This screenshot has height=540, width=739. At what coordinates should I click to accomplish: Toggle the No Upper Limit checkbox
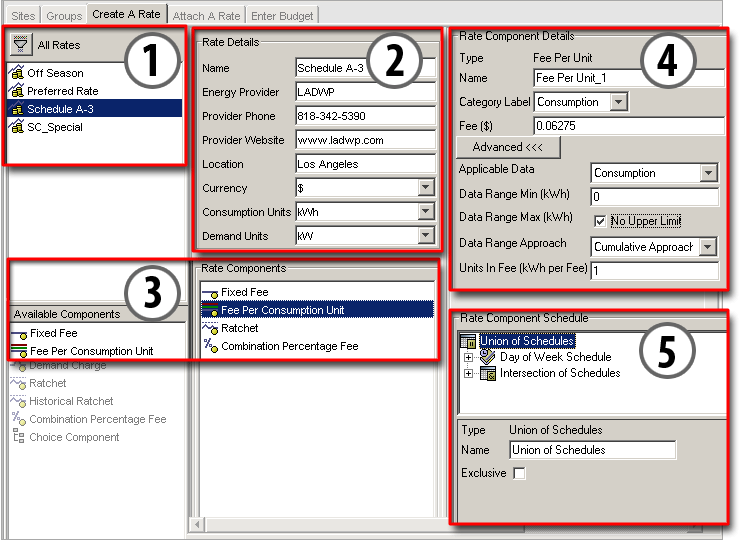click(x=600, y=220)
